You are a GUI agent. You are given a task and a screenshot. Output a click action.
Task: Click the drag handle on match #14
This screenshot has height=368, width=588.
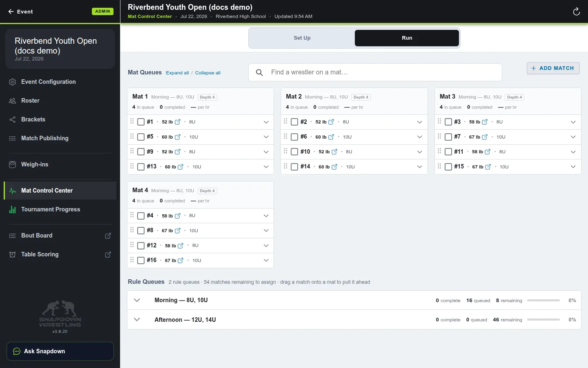coord(285,166)
